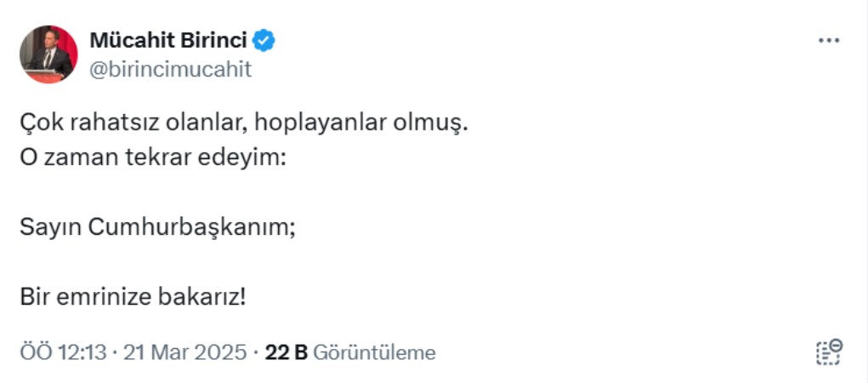Screen dimensions: 868x383
Task: Click the dashed post icon at bottom right
Action: point(828,352)
